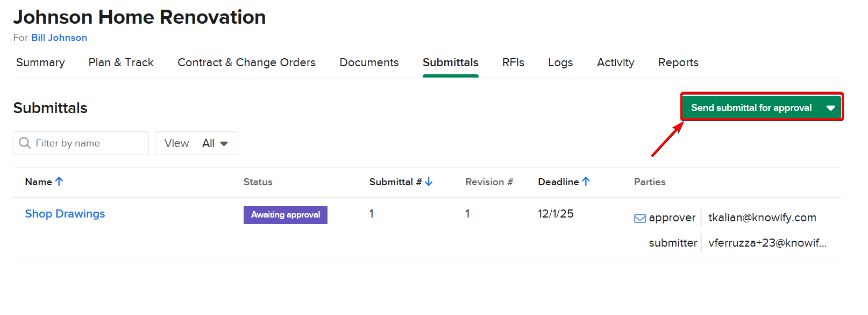Open the Plan & Track tab
This screenshot has height=315, width=868.
(x=121, y=62)
